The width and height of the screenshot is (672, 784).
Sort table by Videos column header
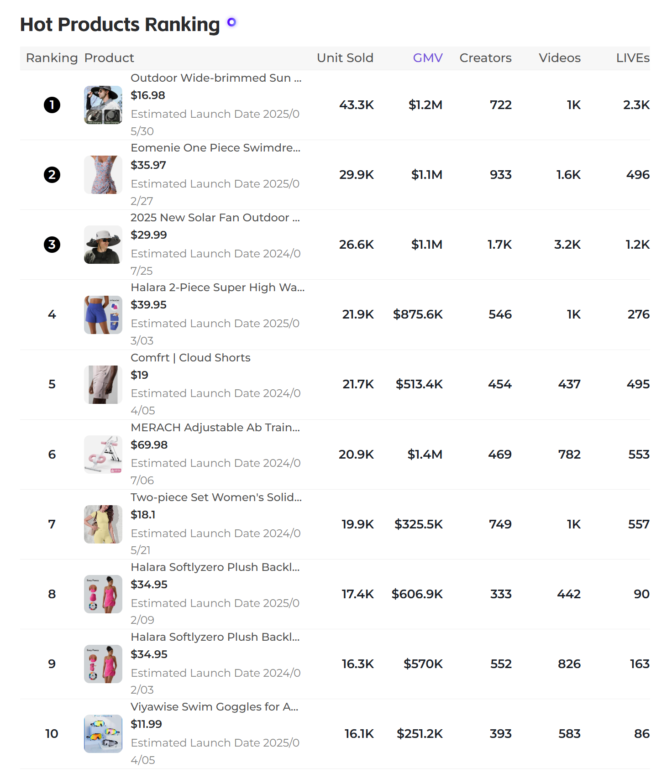tap(560, 58)
